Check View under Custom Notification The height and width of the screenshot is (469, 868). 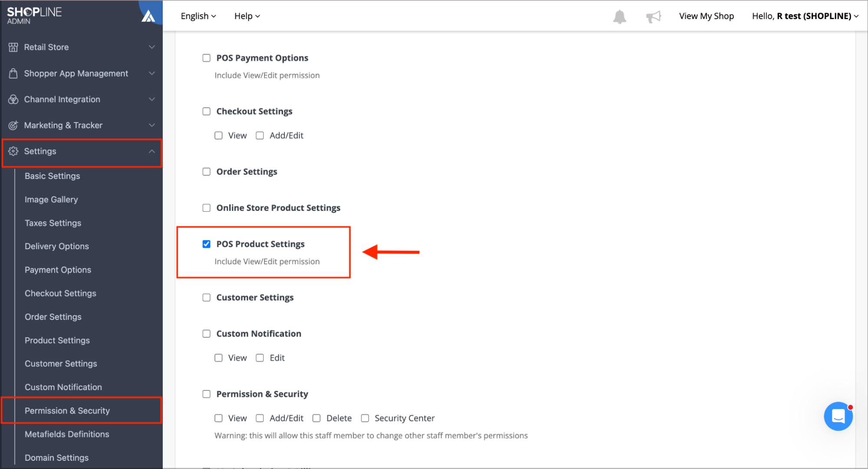click(x=218, y=358)
